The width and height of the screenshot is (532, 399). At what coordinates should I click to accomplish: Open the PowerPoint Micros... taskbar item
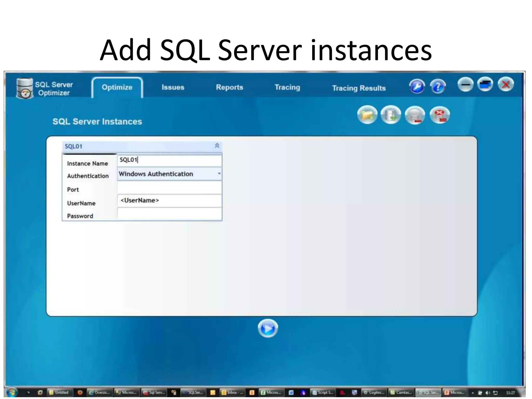click(x=455, y=393)
